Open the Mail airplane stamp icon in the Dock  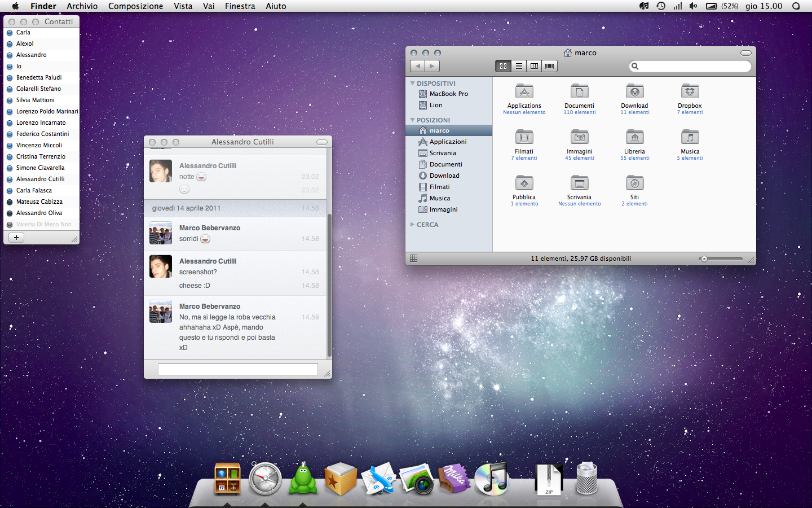378,479
